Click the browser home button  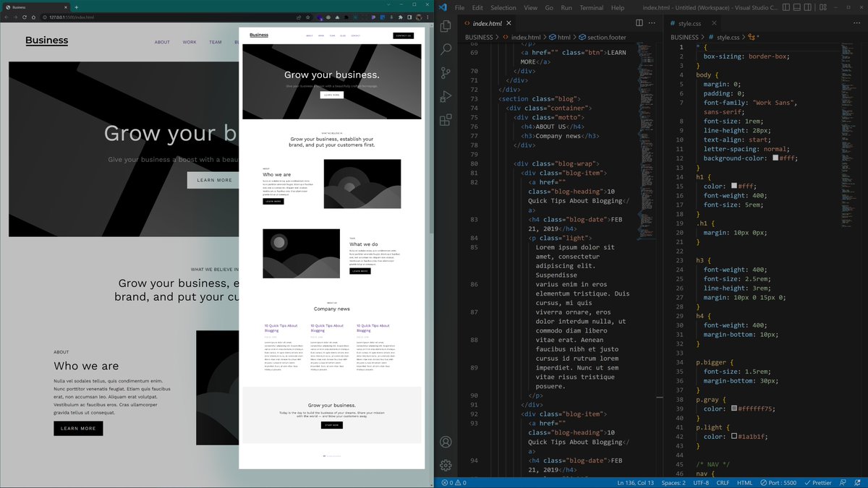click(x=33, y=17)
